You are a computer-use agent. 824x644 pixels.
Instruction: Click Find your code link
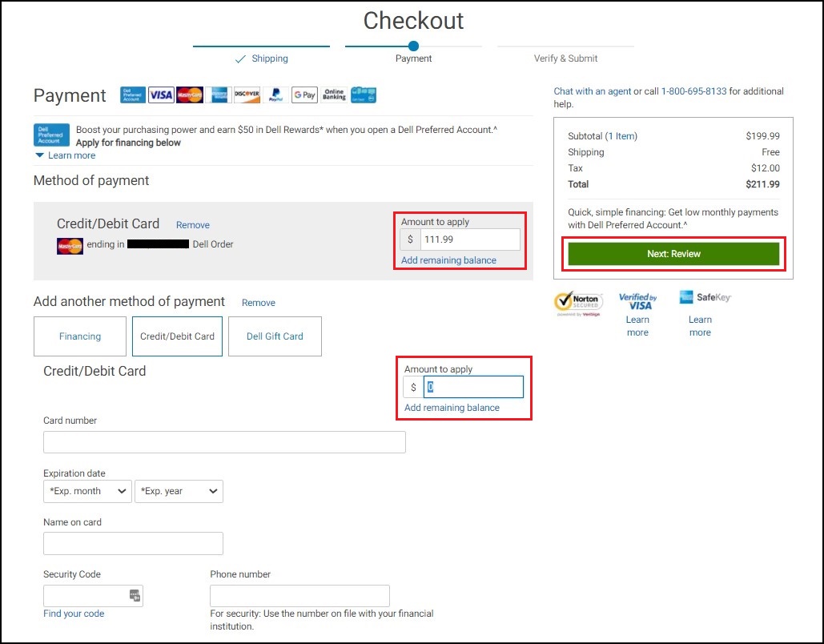[74, 614]
